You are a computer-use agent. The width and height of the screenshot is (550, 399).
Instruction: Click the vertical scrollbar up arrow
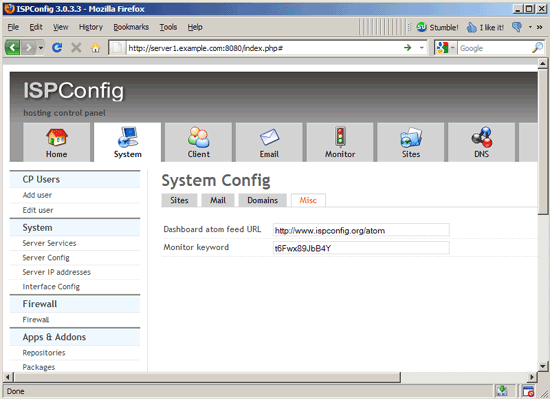click(x=543, y=63)
